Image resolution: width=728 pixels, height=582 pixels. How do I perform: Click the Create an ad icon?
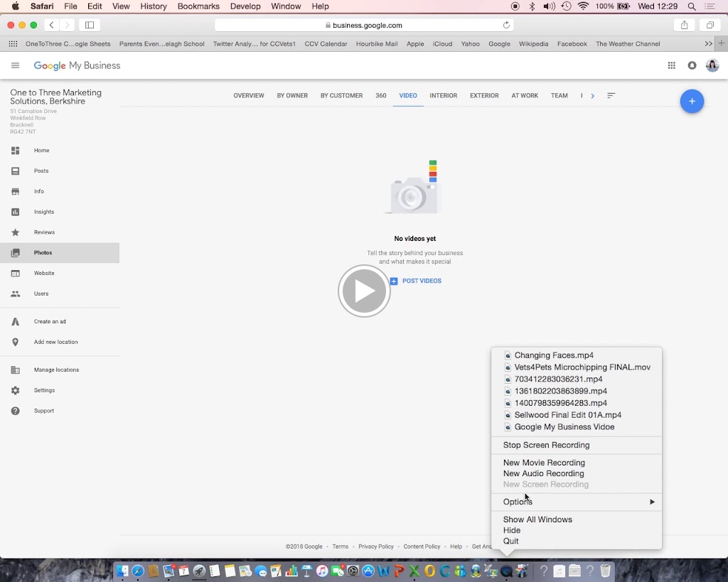16,321
